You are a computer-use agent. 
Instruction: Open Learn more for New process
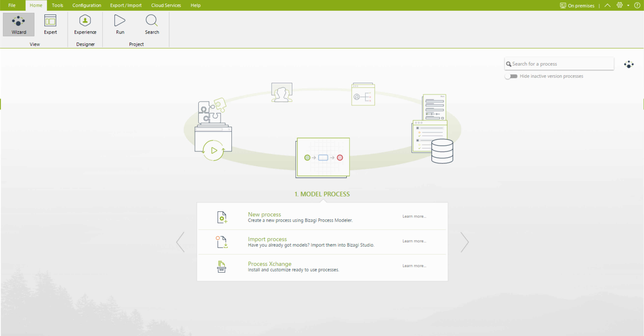(x=414, y=216)
